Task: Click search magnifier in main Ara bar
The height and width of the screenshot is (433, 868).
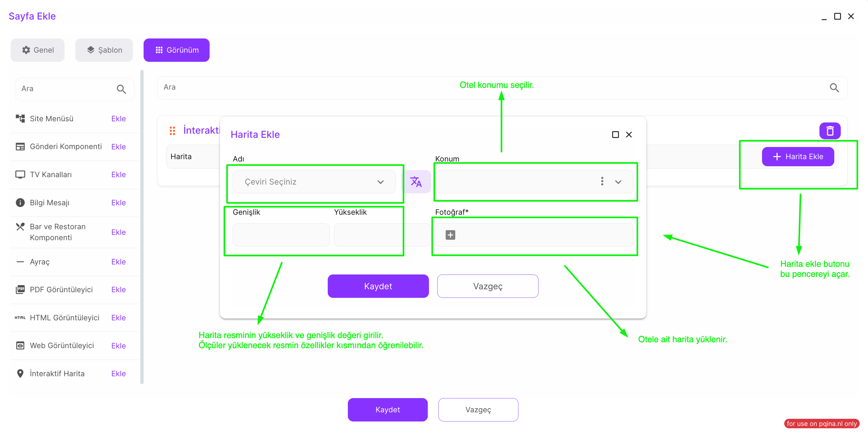Action: (x=834, y=88)
